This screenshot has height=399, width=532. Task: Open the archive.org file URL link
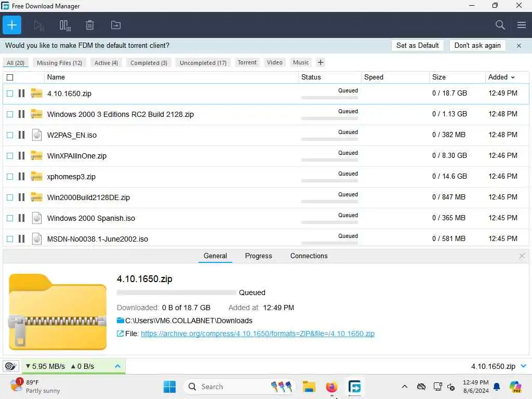click(258, 334)
